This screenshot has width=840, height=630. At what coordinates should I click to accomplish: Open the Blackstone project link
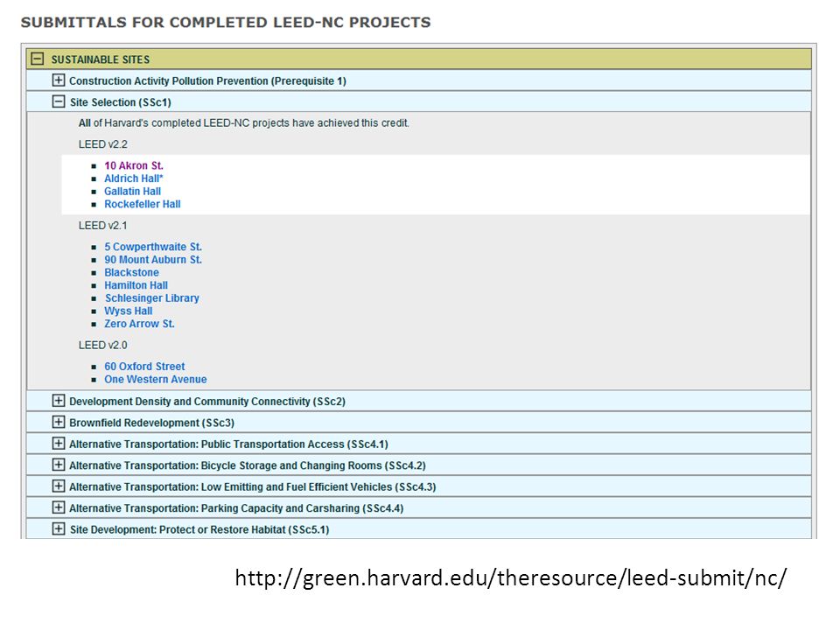tap(132, 273)
